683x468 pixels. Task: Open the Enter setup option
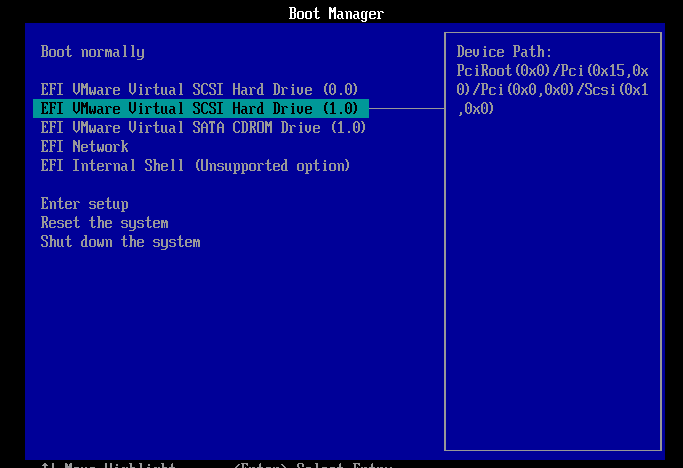(x=85, y=204)
